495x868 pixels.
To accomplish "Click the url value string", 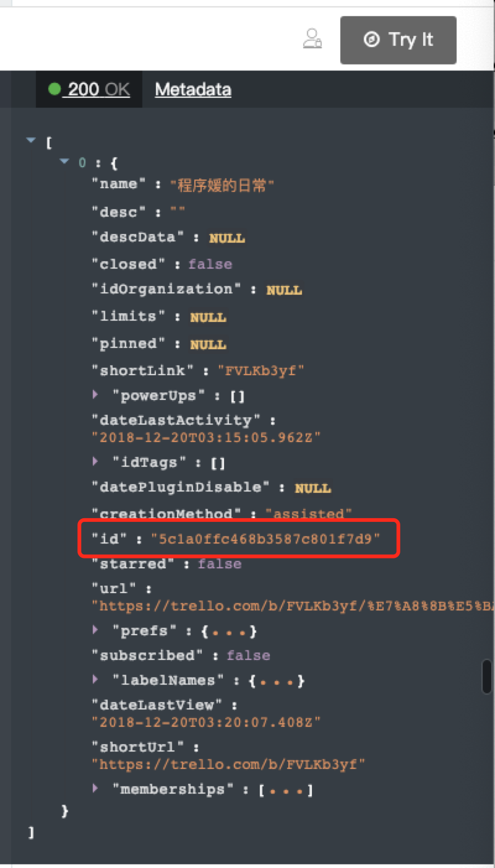I will click(293, 605).
